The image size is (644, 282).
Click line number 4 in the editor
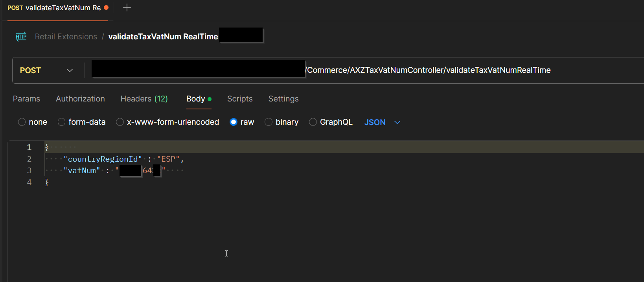pos(29,182)
